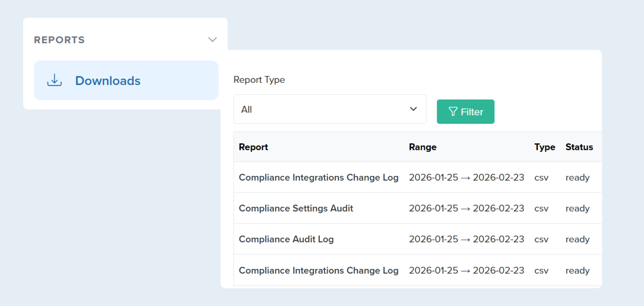Click the Status column header
The image size is (644, 306).
point(579,147)
